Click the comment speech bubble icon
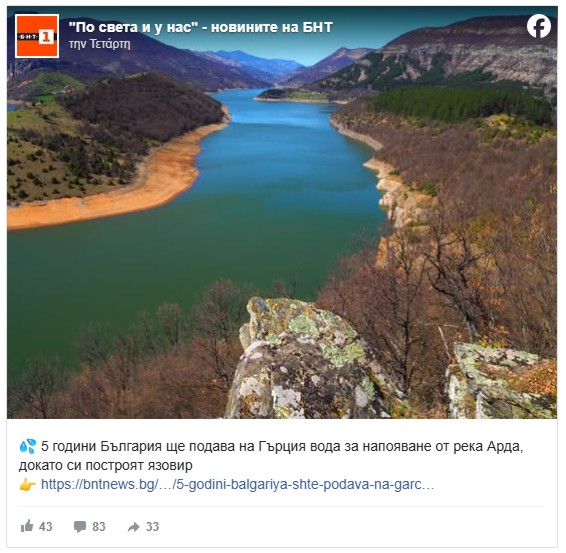 point(80,527)
